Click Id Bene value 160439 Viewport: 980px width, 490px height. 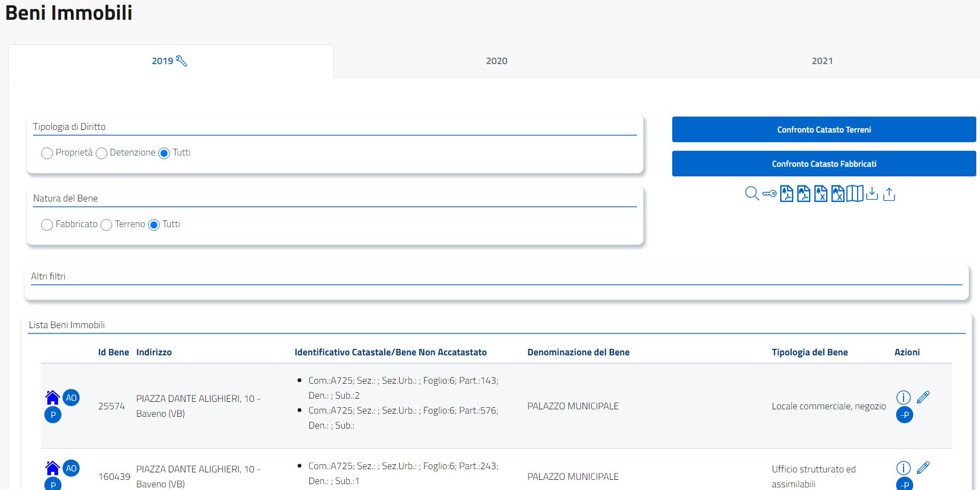tap(114, 477)
